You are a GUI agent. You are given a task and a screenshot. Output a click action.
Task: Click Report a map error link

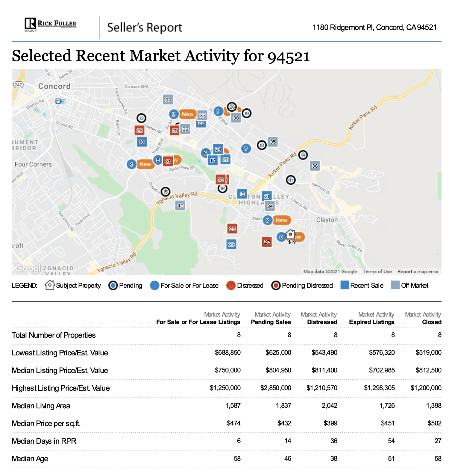click(418, 272)
